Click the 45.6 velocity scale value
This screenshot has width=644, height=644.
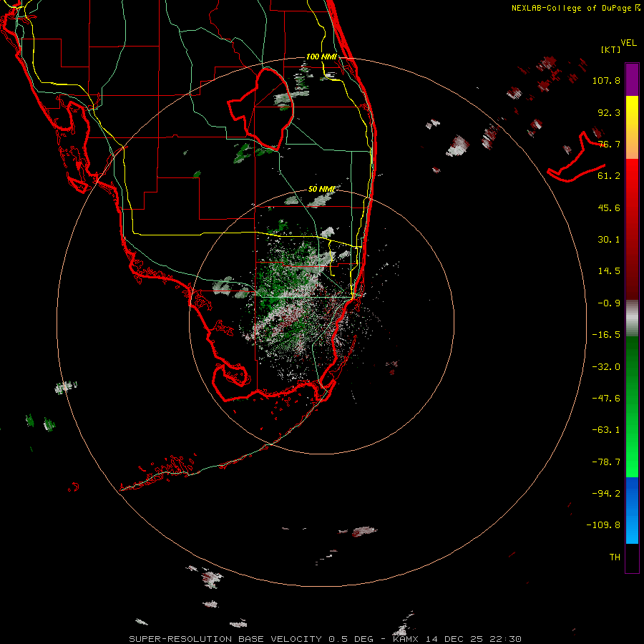click(x=609, y=208)
